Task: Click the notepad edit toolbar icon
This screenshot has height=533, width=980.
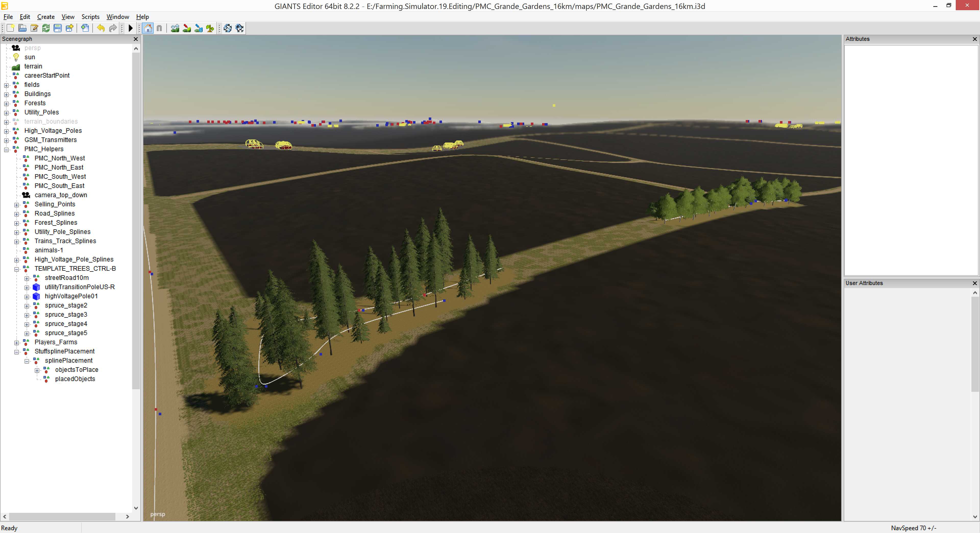Action: pos(34,28)
